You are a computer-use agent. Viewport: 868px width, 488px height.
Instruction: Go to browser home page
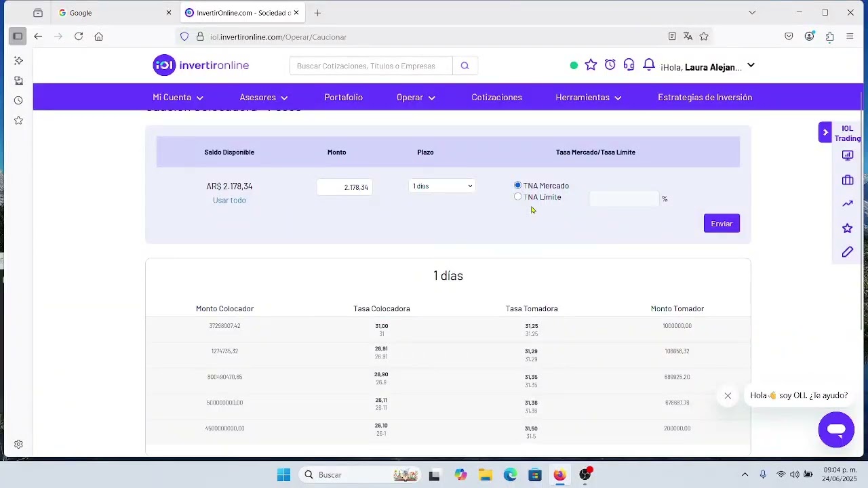(x=99, y=37)
